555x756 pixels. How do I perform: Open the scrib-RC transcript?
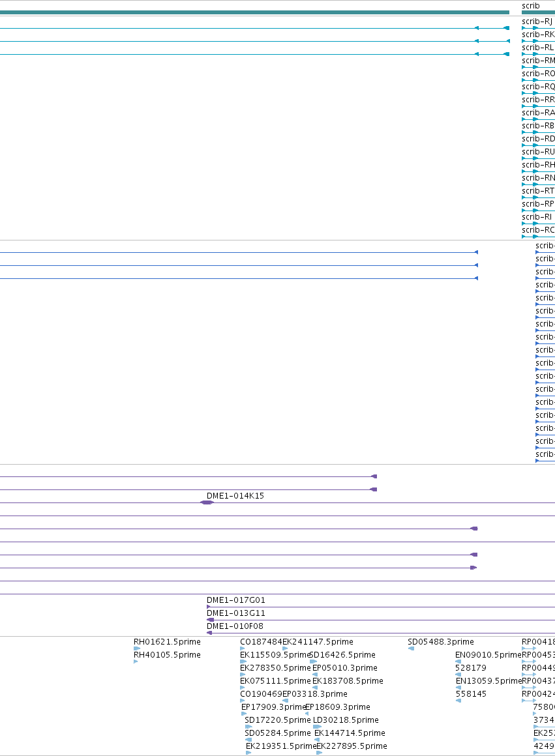click(x=538, y=229)
